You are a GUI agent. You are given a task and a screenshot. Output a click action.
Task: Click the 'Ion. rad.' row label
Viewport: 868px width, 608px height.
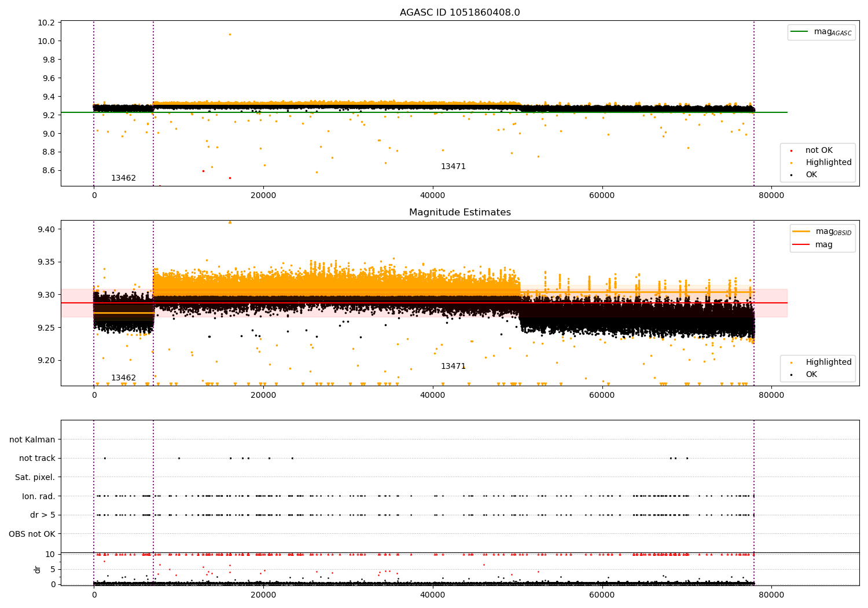click(39, 497)
